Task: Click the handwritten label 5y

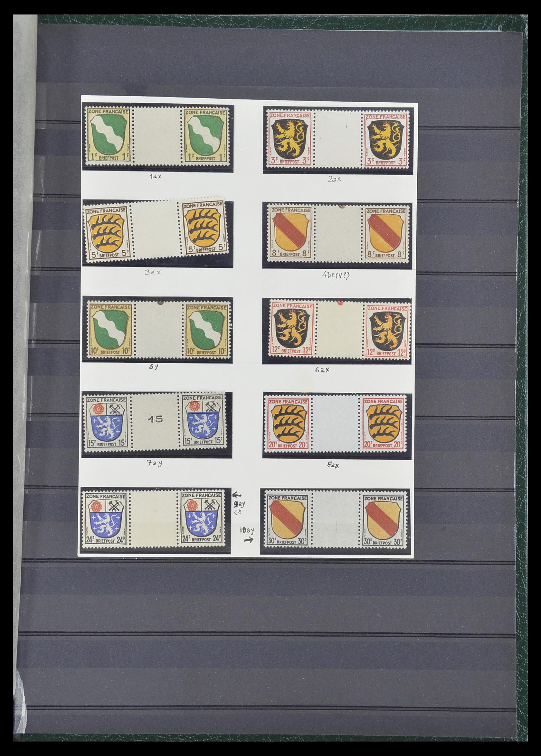Action: [x=152, y=369]
